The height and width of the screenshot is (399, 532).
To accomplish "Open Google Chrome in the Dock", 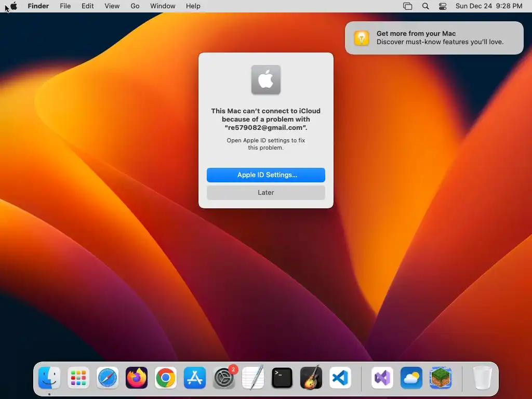I will pyautogui.click(x=166, y=378).
